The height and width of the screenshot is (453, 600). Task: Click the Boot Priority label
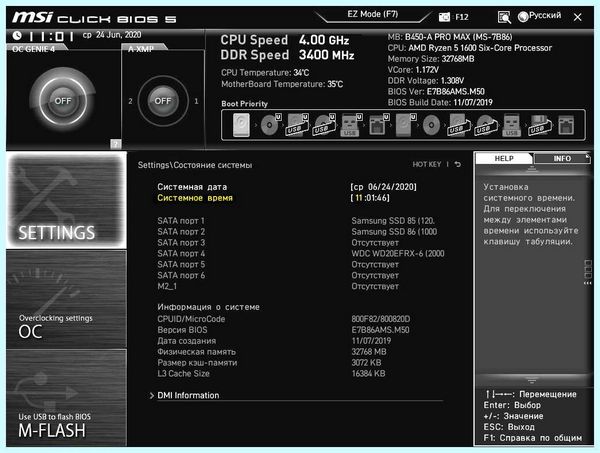pyautogui.click(x=245, y=104)
